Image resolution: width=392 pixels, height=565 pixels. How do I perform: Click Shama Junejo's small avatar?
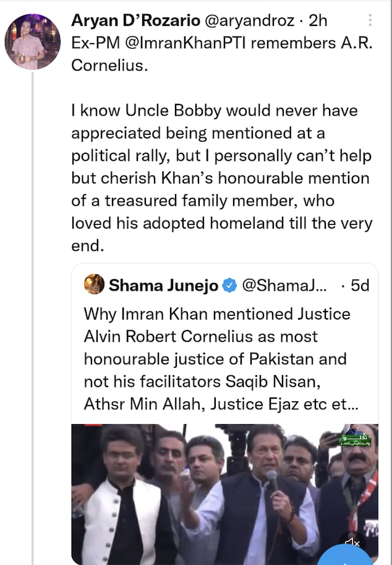coord(94,284)
